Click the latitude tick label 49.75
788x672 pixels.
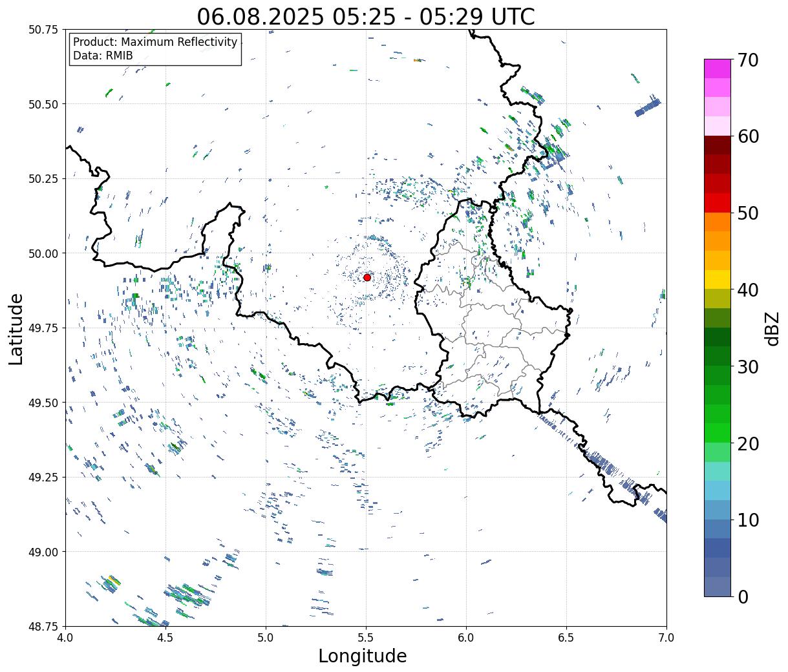[43, 328]
